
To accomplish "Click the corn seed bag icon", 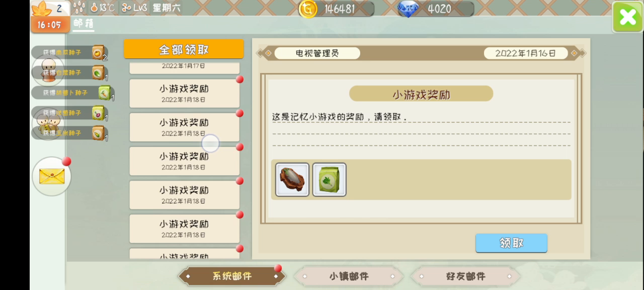I will point(98,133).
